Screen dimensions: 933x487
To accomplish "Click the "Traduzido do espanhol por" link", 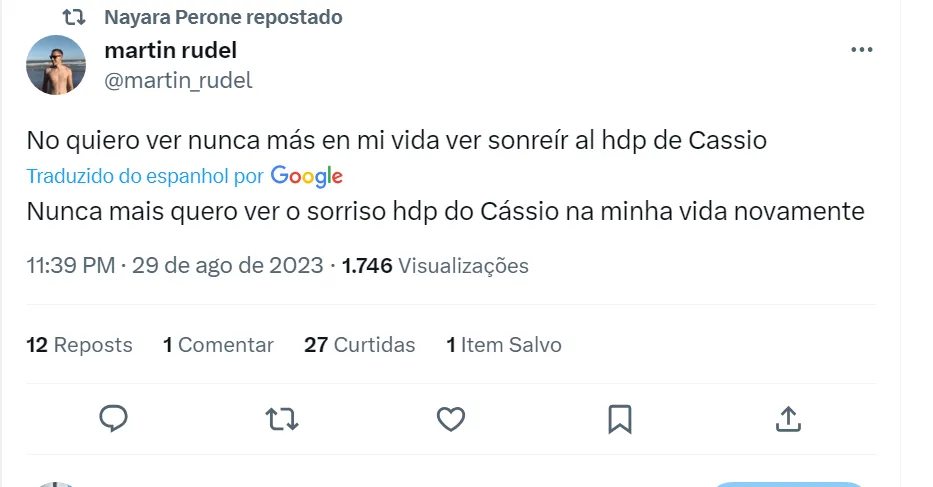I will pyautogui.click(x=145, y=177).
